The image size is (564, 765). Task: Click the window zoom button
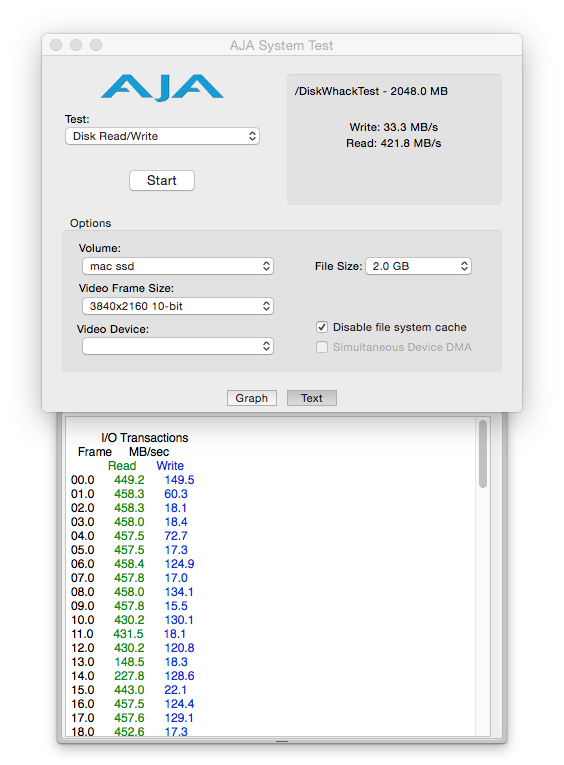(x=96, y=45)
